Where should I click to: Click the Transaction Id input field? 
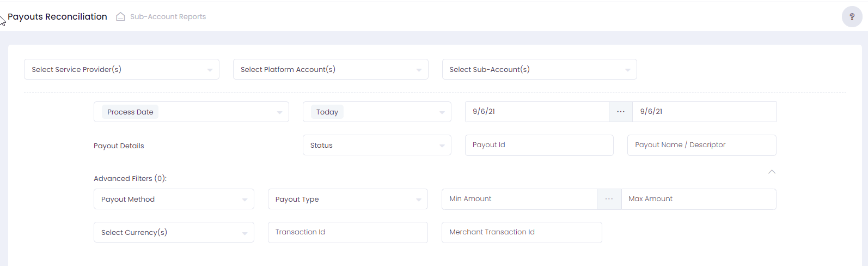tap(347, 232)
